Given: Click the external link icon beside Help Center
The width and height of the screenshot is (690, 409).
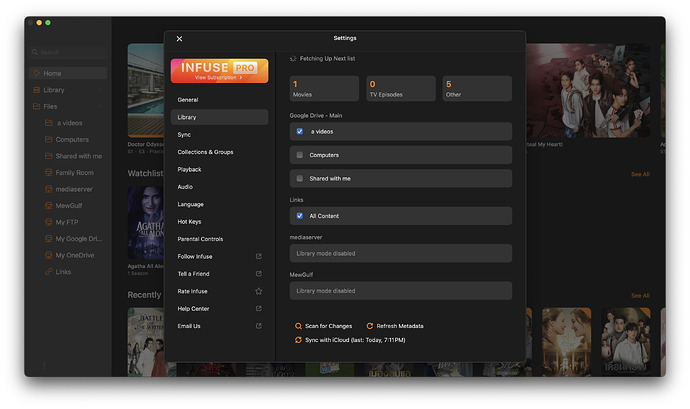Looking at the screenshot, I should point(259,308).
